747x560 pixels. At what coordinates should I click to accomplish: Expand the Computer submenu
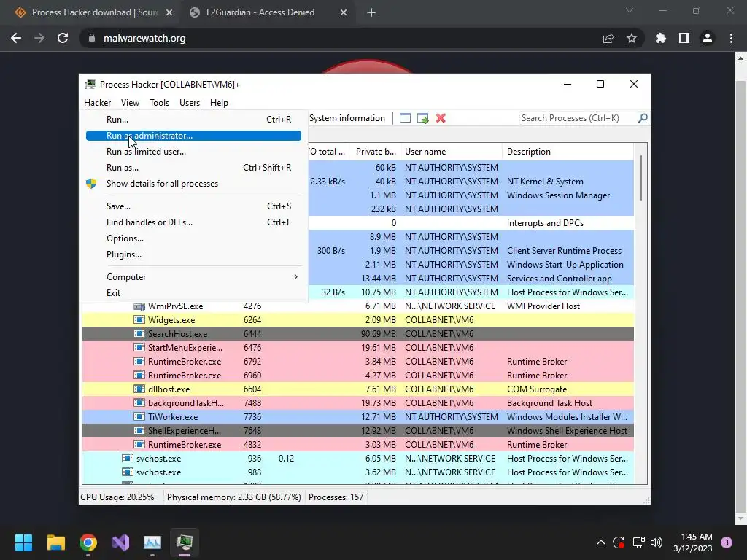[x=193, y=276]
